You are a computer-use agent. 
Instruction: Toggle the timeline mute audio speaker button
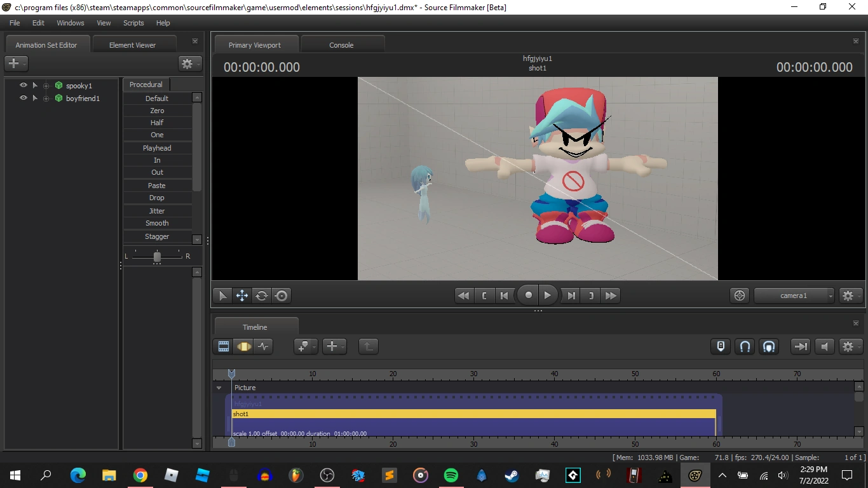[825, 346]
